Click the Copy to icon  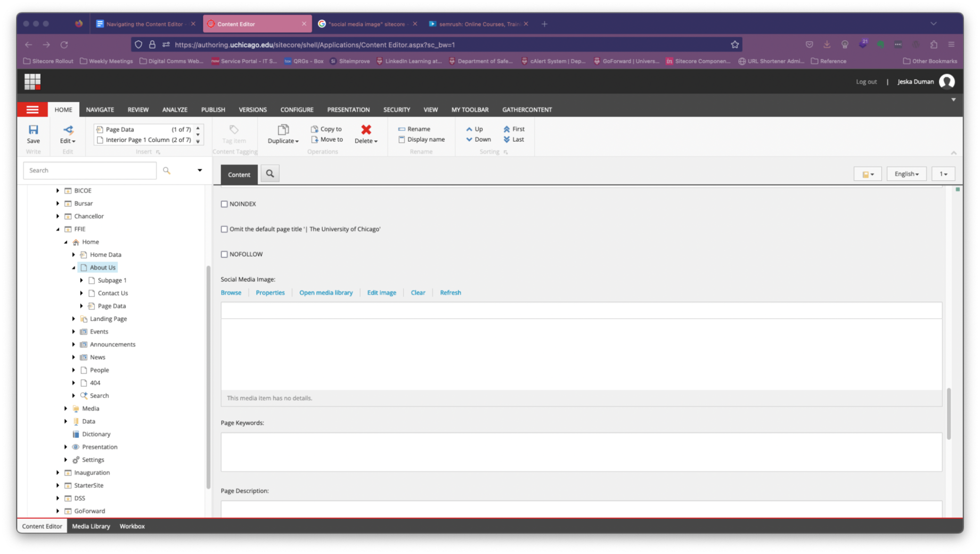click(314, 129)
